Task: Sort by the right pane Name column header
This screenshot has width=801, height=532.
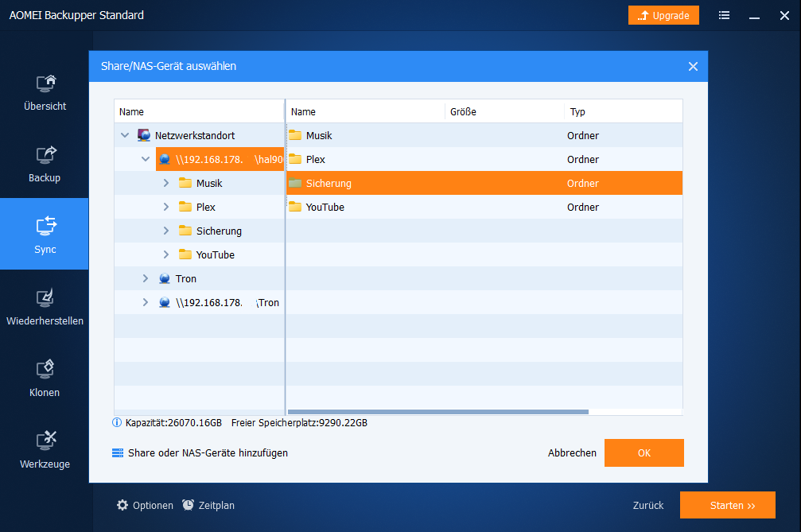Action: coord(365,111)
